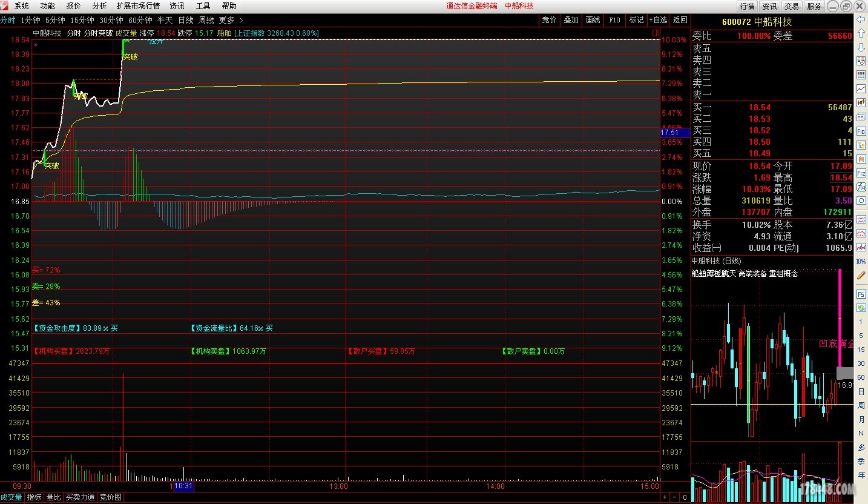Click stock code 600072 中船科技 header
Image resolution: width=868 pixels, height=504 pixels.
click(757, 22)
